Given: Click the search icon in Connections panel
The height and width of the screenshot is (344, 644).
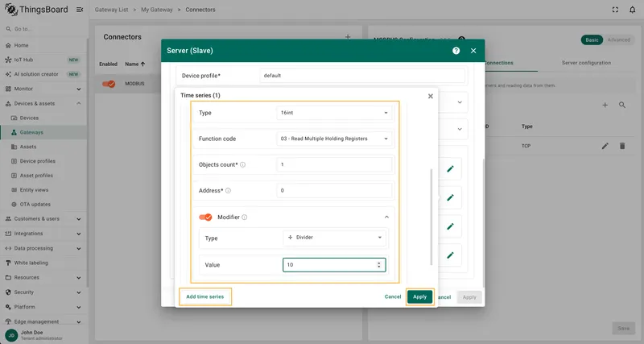Looking at the screenshot, I should coord(622,106).
